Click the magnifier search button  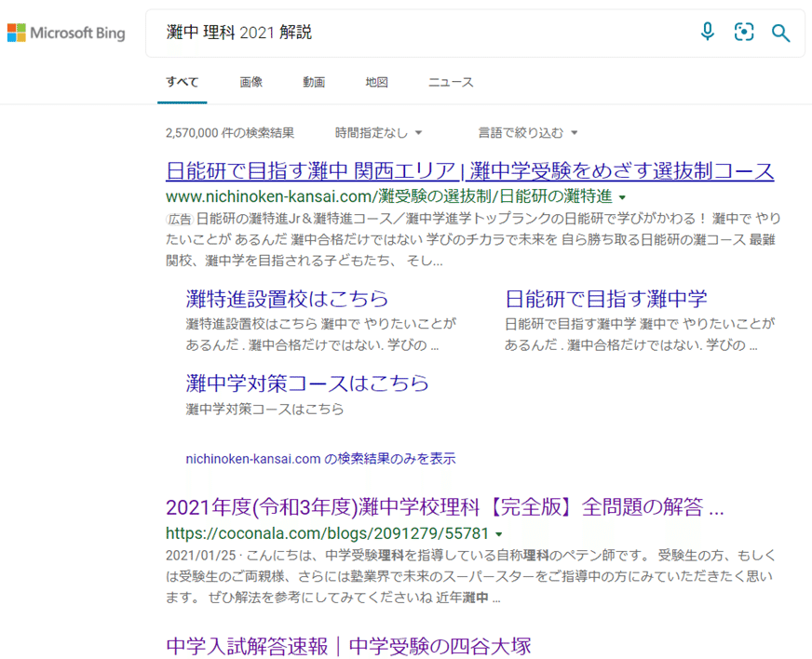pos(780,33)
